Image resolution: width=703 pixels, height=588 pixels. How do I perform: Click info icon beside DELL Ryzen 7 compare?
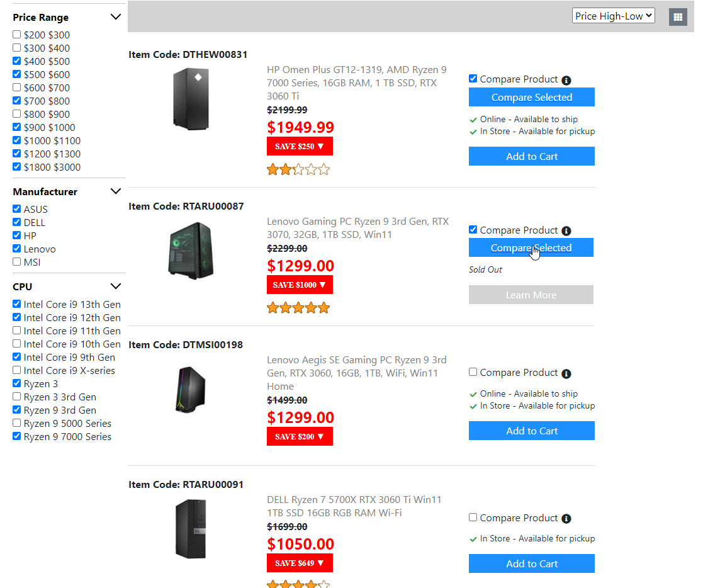[566, 519]
